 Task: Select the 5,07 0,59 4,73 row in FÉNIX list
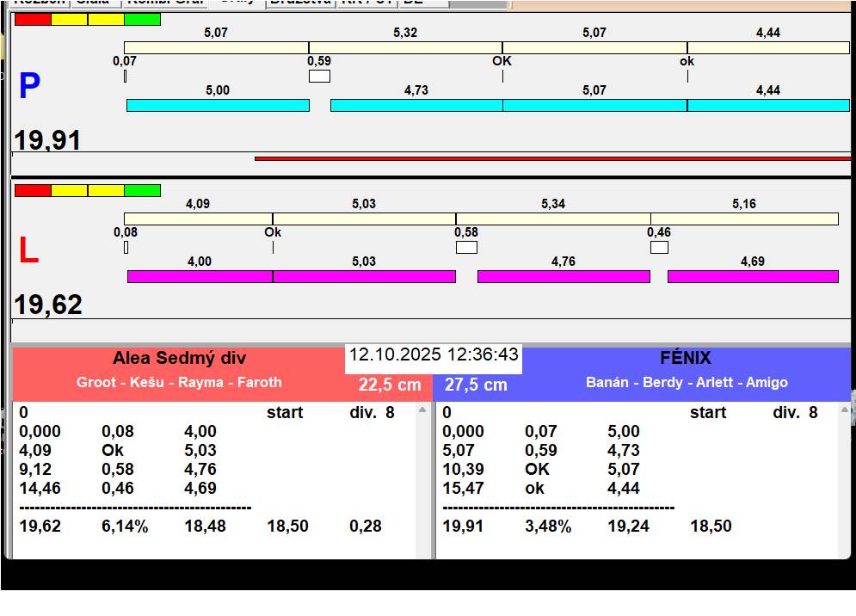click(x=541, y=451)
